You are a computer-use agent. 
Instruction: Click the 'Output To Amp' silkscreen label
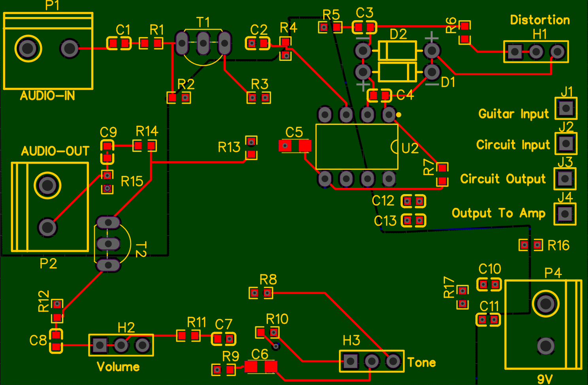tap(499, 213)
